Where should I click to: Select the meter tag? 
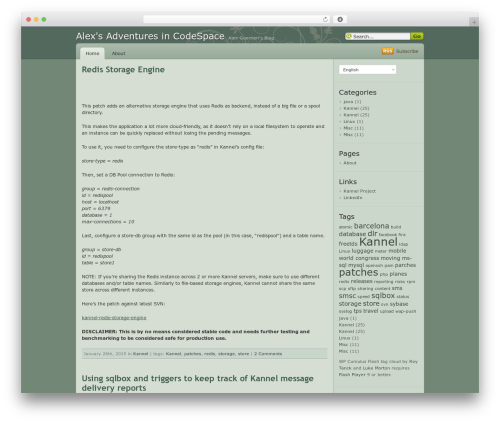[x=381, y=251]
